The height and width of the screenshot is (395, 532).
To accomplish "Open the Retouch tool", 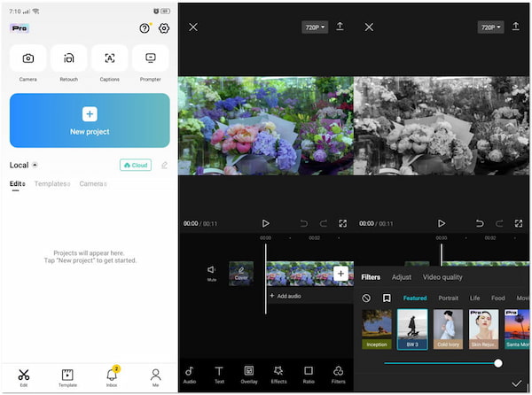I will [x=69, y=58].
